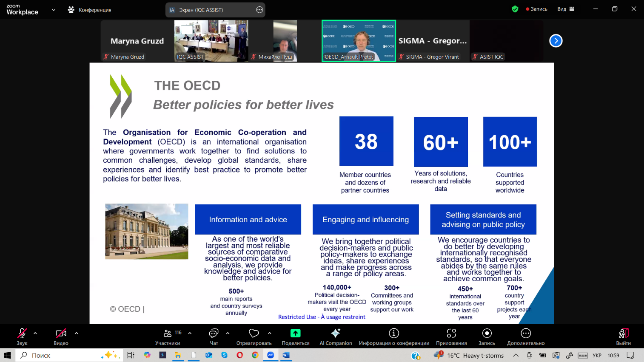
Task: Click the green encryption shield icon
Action: [x=515, y=9]
